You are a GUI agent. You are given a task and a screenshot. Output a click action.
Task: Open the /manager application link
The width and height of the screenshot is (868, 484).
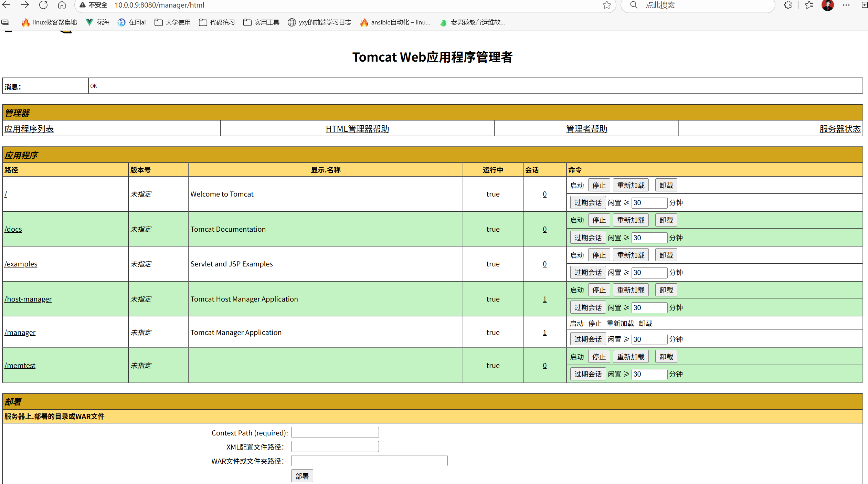point(20,333)
